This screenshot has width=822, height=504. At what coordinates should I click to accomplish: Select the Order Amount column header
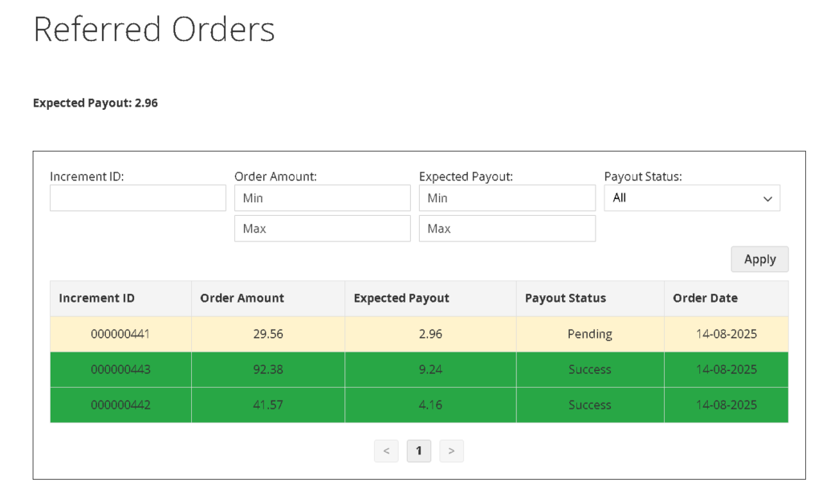(242, 298)
